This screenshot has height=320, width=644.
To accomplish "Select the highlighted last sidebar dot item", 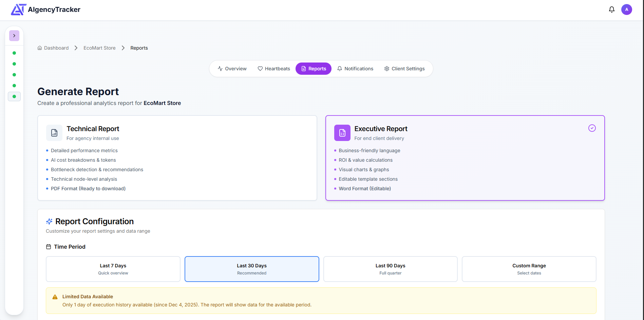I will [x=14, y=96].
